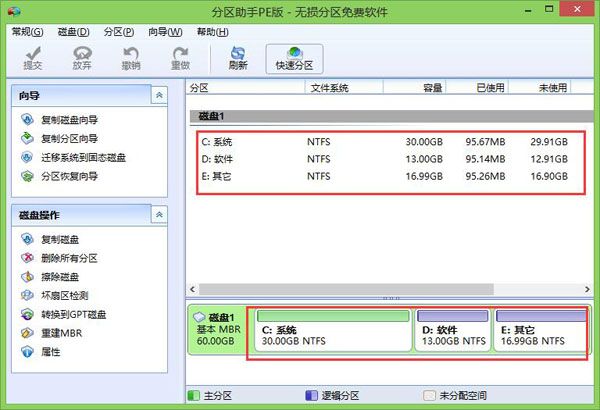Click 95.14MB used value for D:
600x410 pixels.
click(485, 159)
